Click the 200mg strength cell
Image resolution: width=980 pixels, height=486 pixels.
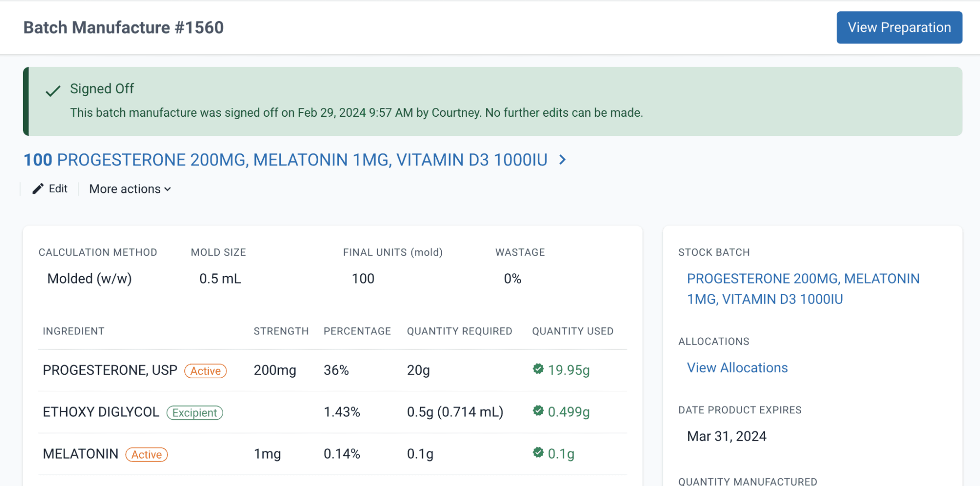pos(275,370)
